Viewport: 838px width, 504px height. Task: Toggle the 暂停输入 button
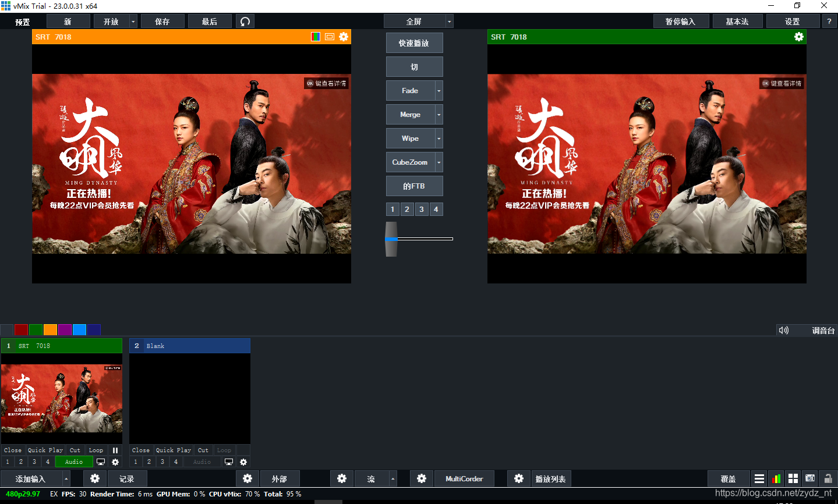(681, 22)
